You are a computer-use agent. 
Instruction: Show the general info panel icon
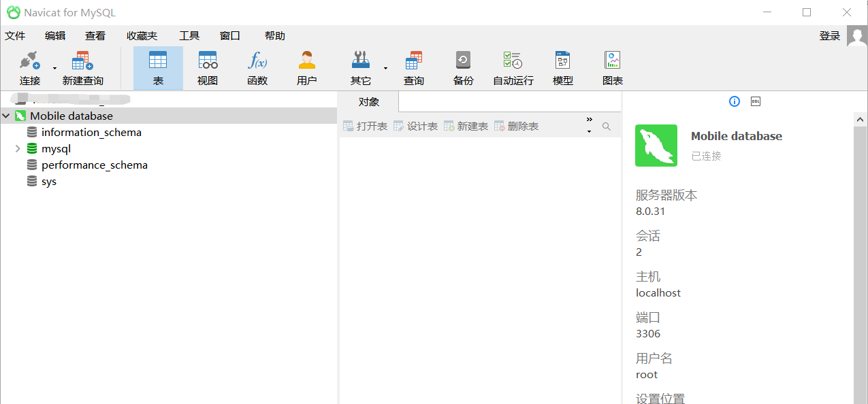click(x=735, y=101)
